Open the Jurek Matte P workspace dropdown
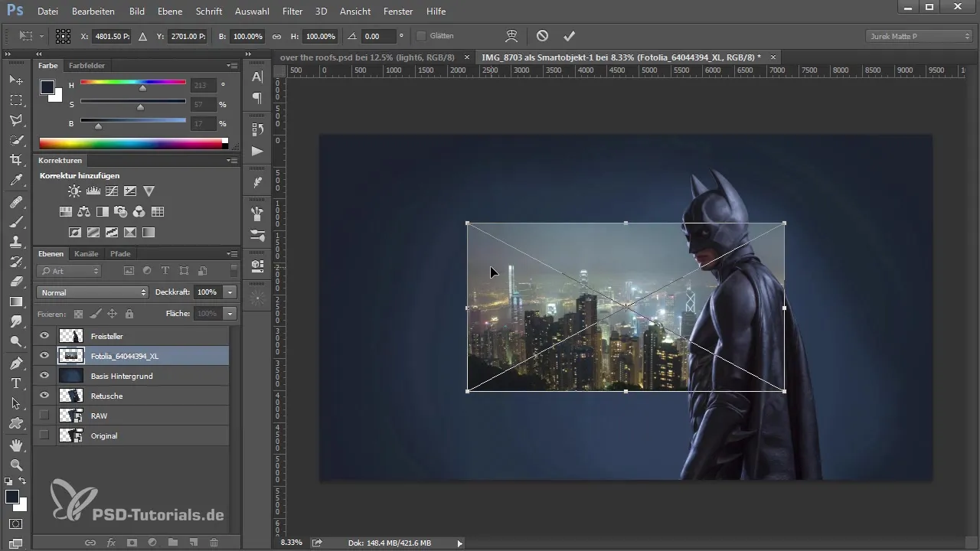Image resolution: width=980 pixels, height=551 pixels. 919,36
